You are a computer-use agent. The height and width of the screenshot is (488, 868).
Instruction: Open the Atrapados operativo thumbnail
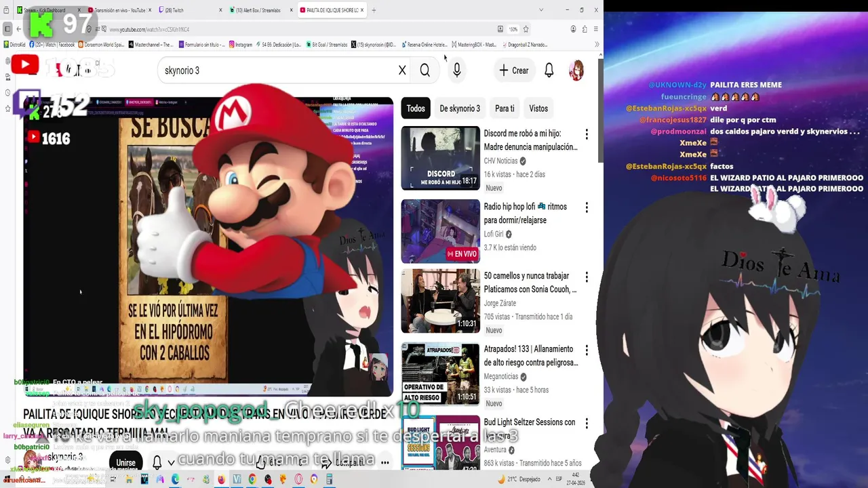point(440,374)
